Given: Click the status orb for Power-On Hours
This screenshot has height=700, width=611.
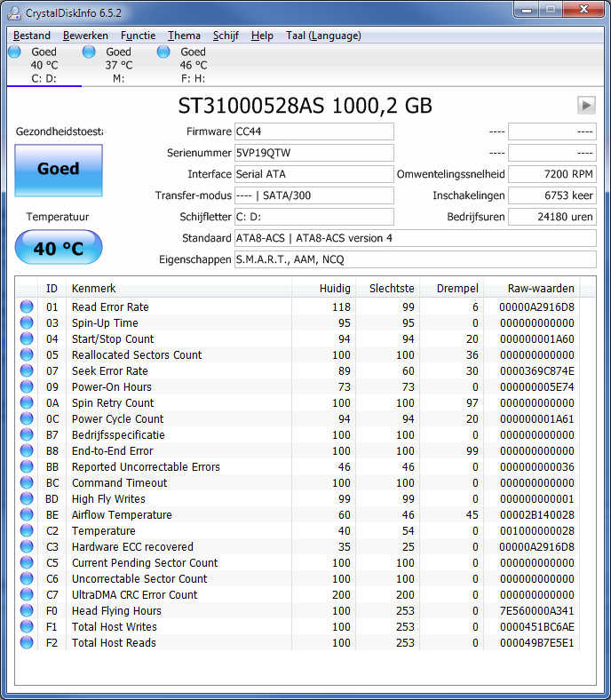Looking at the screenshot, I should 27,386.
